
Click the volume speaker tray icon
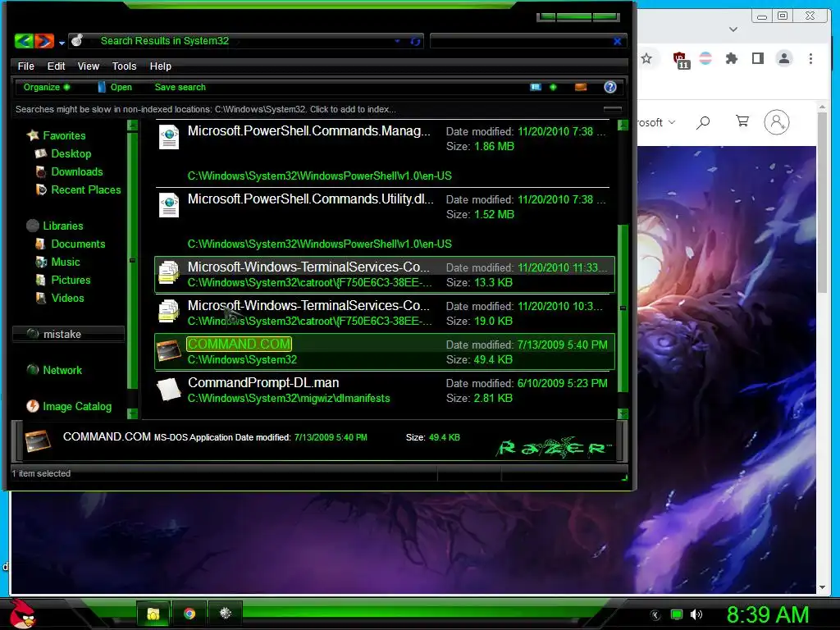point(696,614)
